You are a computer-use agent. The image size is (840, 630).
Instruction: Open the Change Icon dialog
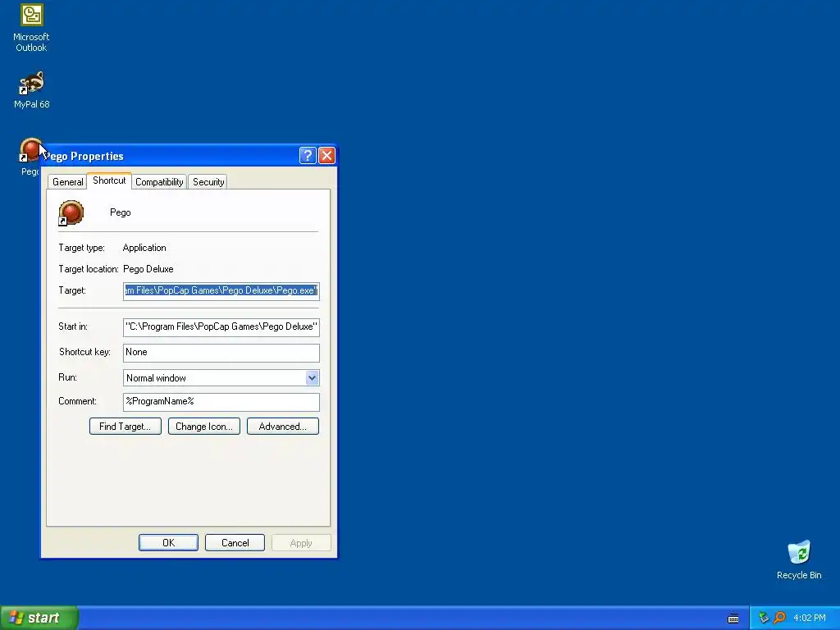(204, 427)
